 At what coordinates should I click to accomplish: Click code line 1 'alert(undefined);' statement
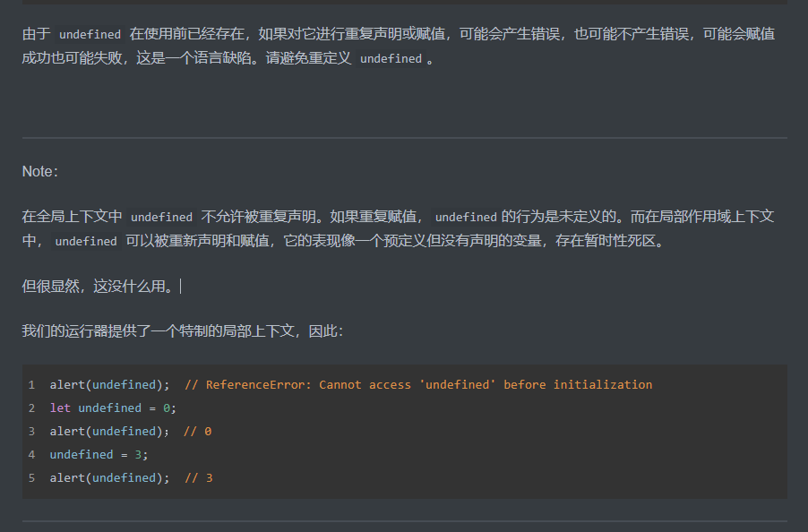point(110,385)
